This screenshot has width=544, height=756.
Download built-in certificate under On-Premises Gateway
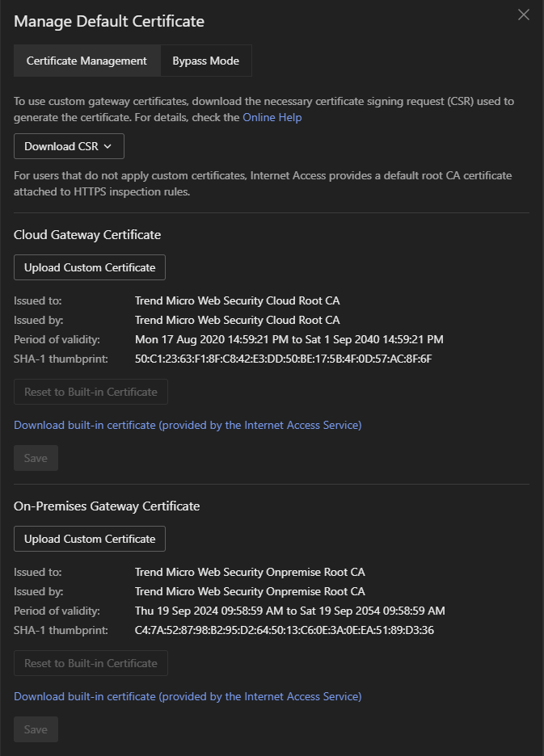(188, 696)
